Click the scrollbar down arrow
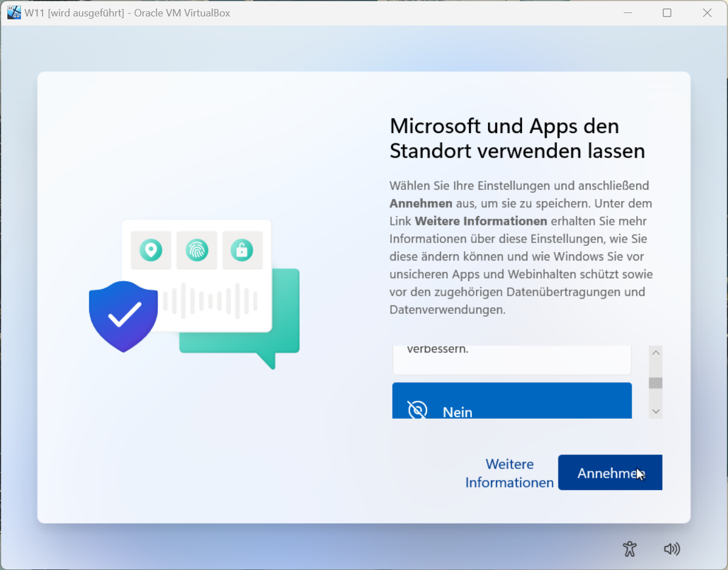Viewport: 728px width, 570px height. 656,411
